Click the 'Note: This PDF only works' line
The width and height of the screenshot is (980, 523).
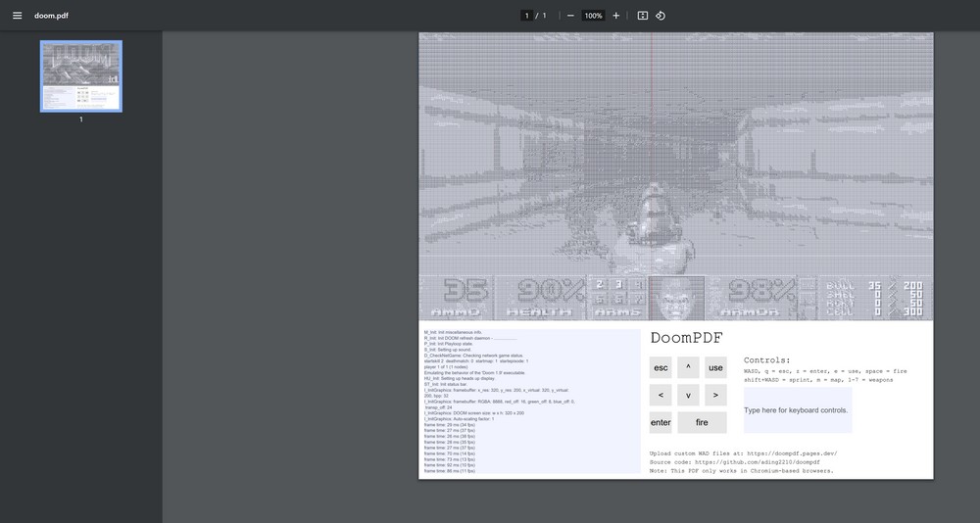point(741,470)
